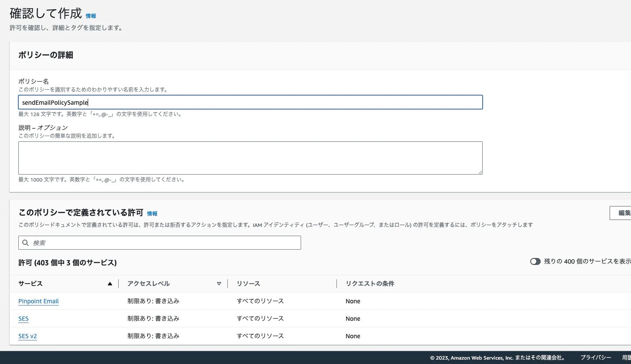Click the アクセスレベル column header text

[149, 284]
